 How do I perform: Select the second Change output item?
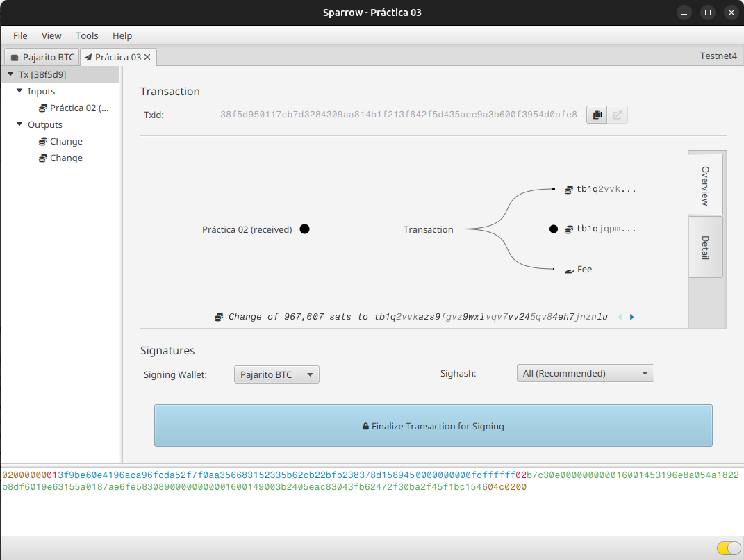coord(60,158)
